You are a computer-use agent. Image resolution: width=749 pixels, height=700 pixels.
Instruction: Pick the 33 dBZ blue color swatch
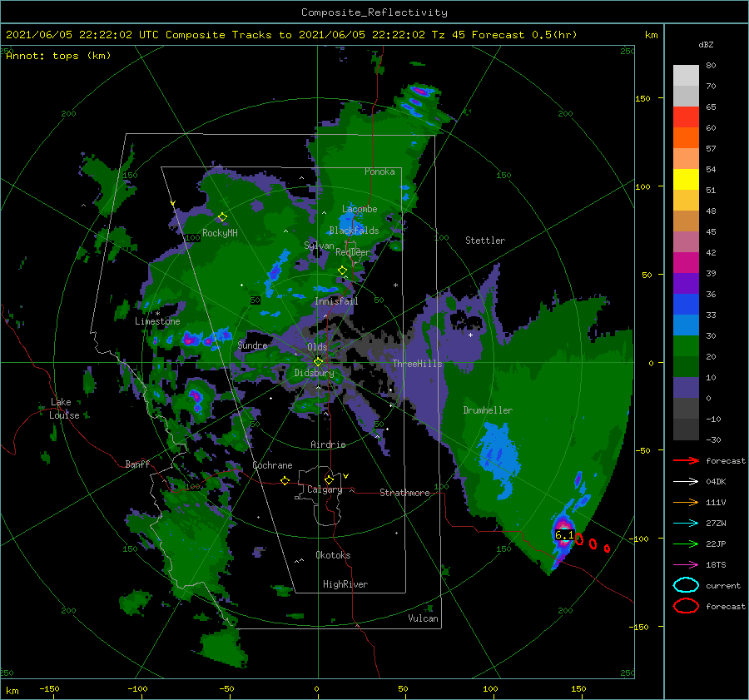coord(686,325)
